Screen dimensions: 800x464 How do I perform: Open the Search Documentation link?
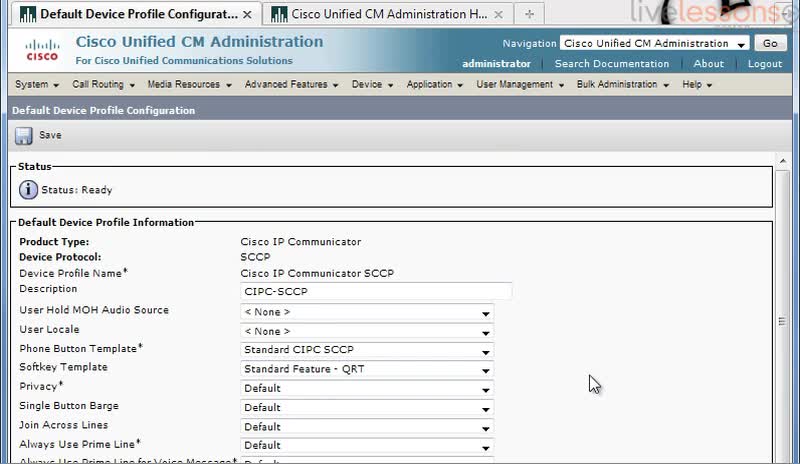pyautogui.click(x=611, y=64)
